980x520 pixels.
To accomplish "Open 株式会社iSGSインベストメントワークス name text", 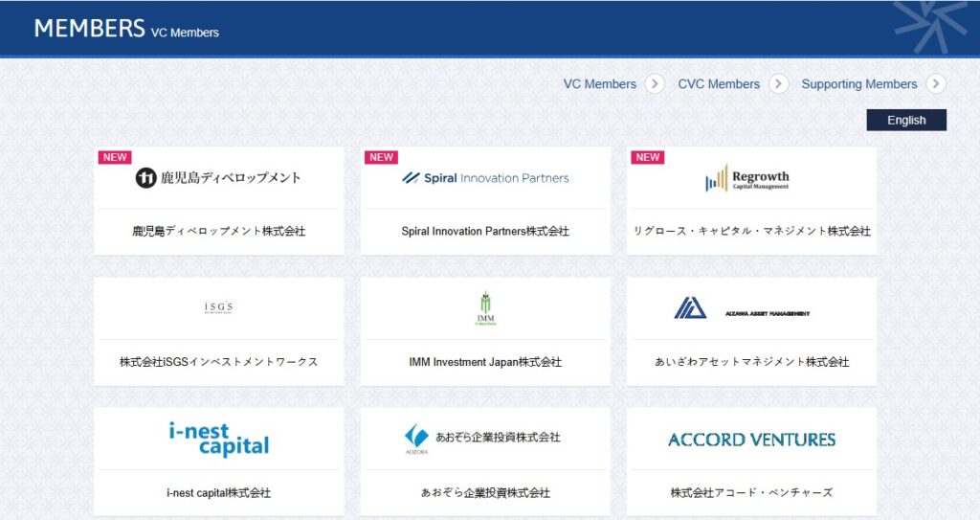I will pos(219,362).
